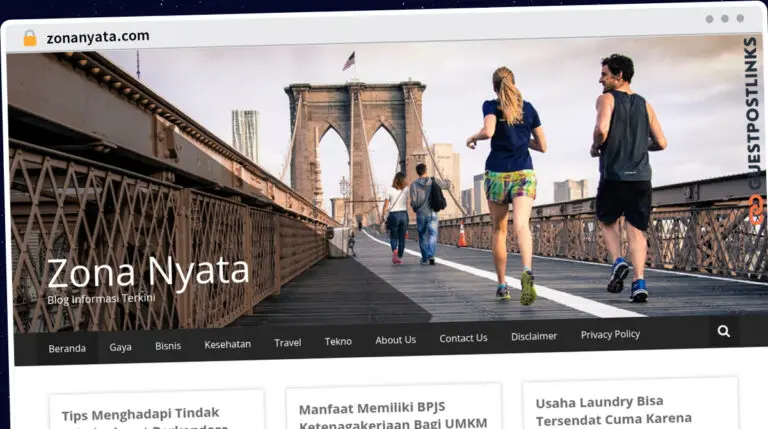Visit the About Us page
Screen dimensions: 768x429
coord(395,340)
